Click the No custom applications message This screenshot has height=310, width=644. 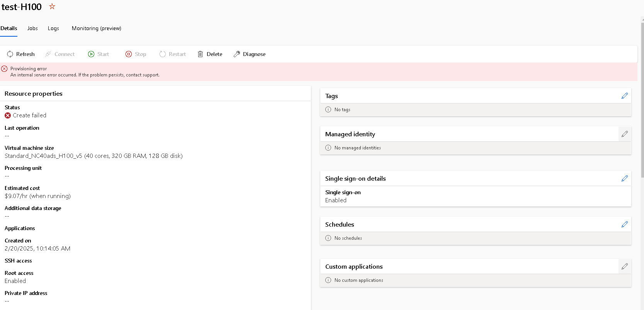(359, 280)
